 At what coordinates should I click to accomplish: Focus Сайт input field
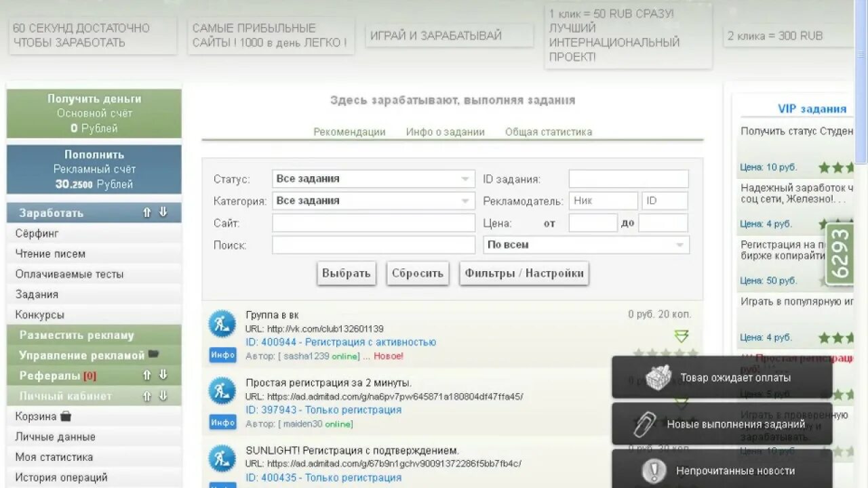click(374, 223)
